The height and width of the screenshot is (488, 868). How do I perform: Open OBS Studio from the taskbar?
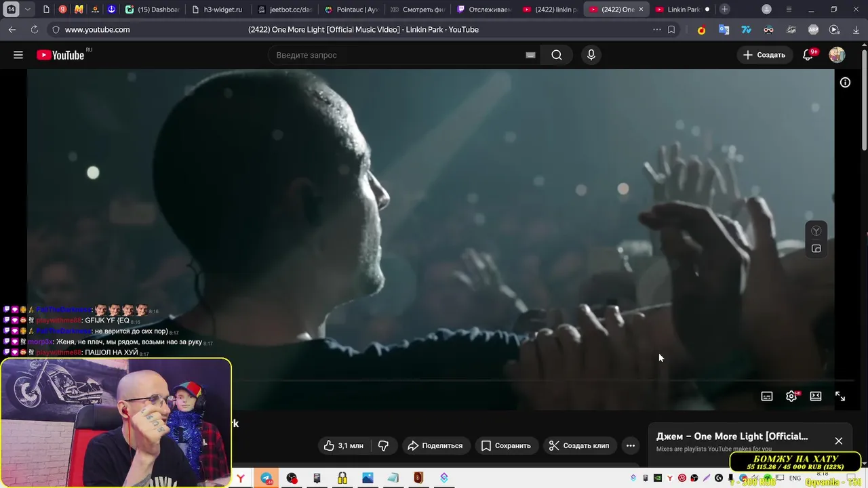tap(292, 479)
